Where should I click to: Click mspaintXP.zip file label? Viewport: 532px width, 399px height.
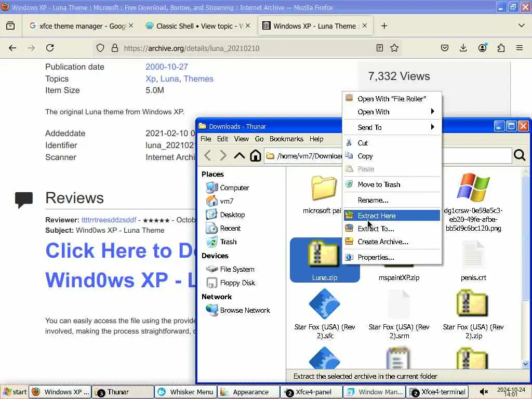click(399, 277)
